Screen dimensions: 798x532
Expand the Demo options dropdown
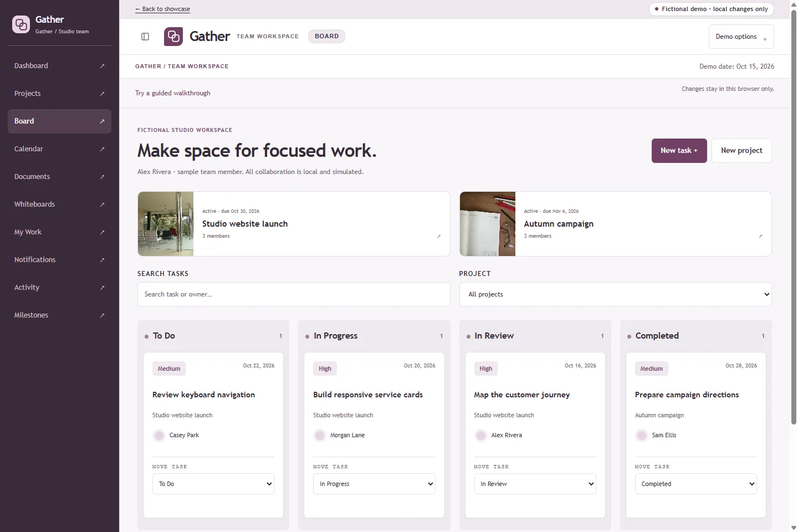point(741,37)
